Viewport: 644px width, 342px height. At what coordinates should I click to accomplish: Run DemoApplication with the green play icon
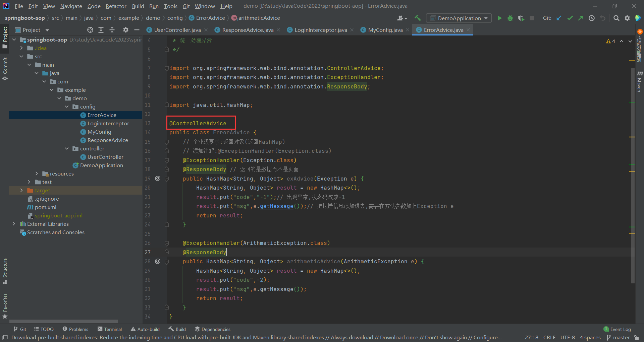pos(499,18)
